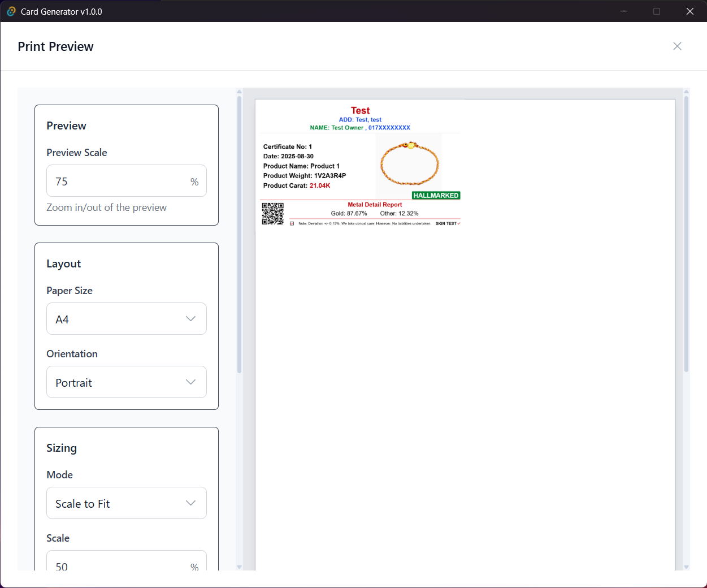Click the percent unit beside Preview Scale
This screenshot has width=707, height=588.
click(x=194, y=181)
